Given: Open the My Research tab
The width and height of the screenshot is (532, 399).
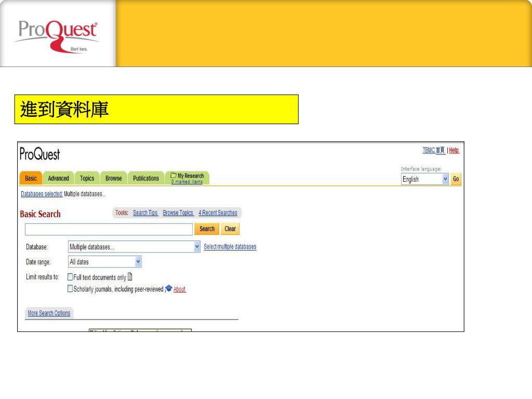Looking at the screenshot, I should coord(187,178).
